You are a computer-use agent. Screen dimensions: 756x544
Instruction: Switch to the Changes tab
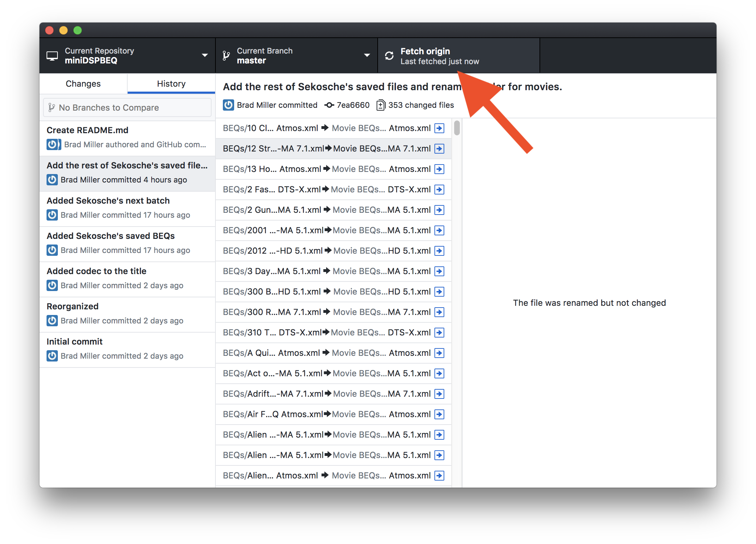click(83, 84)
